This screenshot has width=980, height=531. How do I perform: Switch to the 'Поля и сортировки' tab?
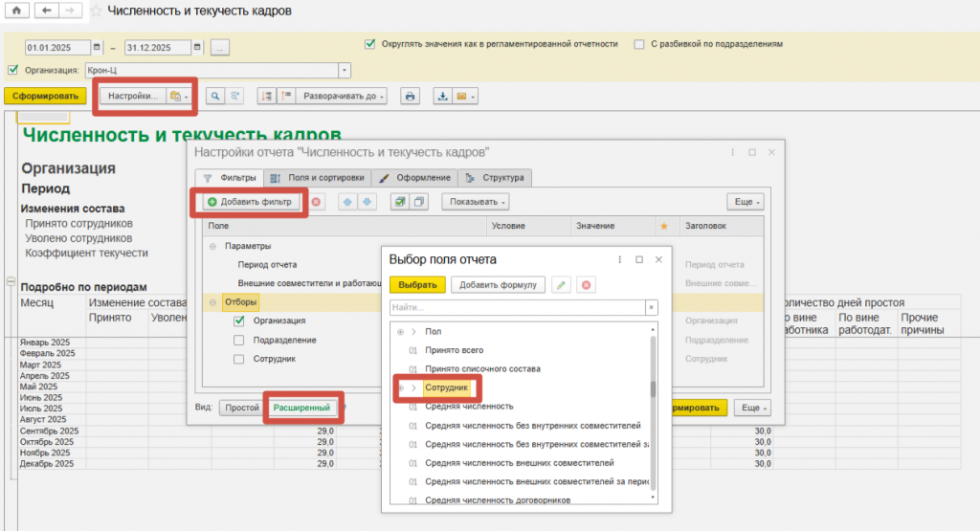pos(316,178)
